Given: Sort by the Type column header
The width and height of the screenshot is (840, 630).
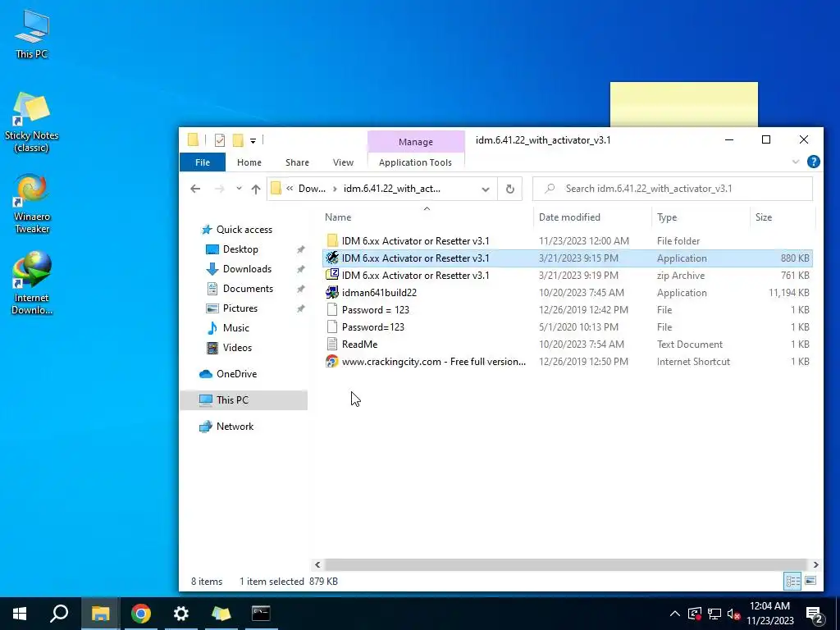Looking at the screenshot, I should pos(667,217).
